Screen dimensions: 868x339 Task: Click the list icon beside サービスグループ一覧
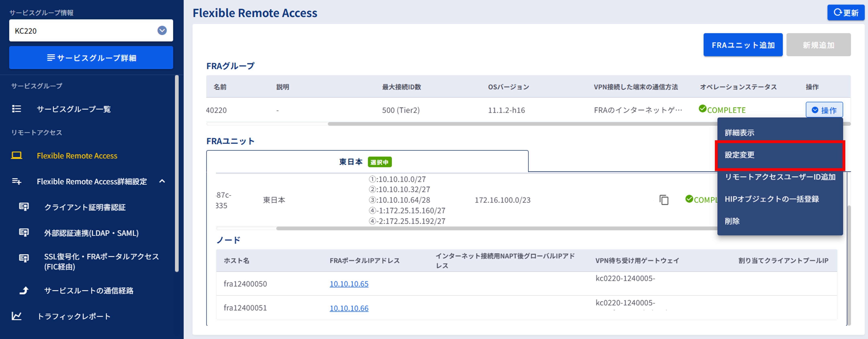click(16, 109)
